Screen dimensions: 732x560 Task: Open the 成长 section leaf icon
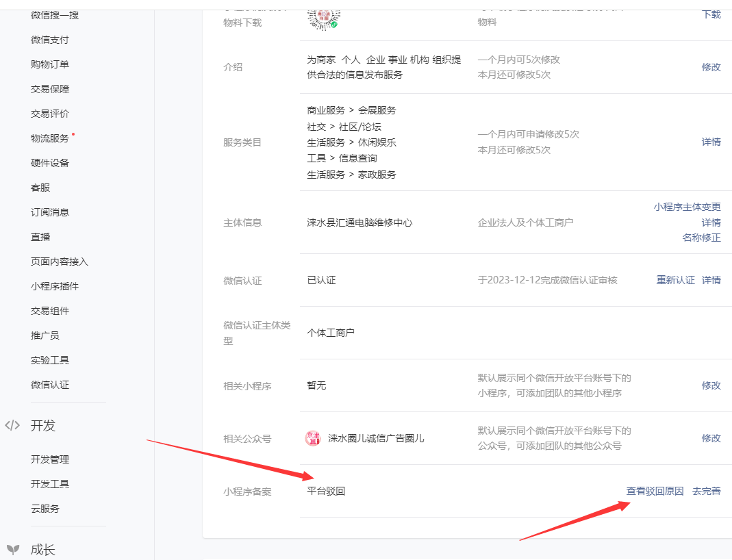coord(13,549)
